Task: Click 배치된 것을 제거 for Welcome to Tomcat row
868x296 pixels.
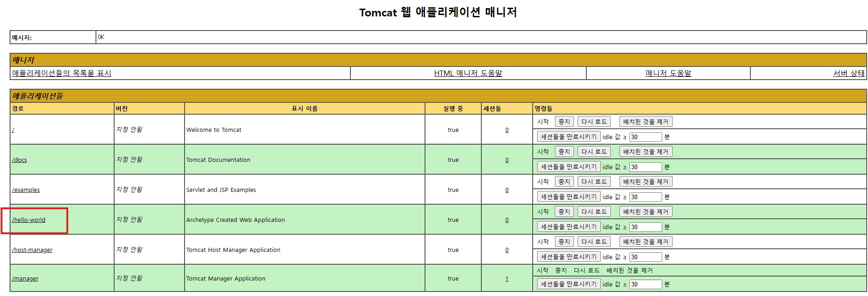Action: click(x=646, y=122)
